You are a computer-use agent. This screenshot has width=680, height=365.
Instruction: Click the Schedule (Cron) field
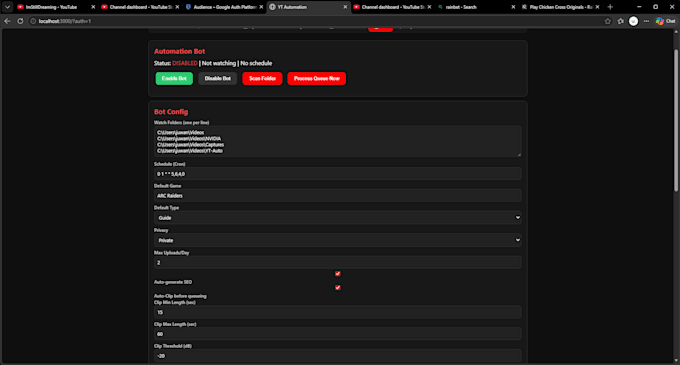click(x=337, y=174)
